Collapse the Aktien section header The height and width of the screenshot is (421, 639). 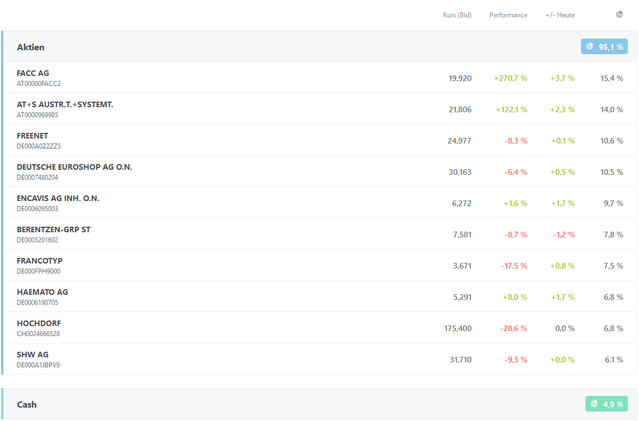320,47
